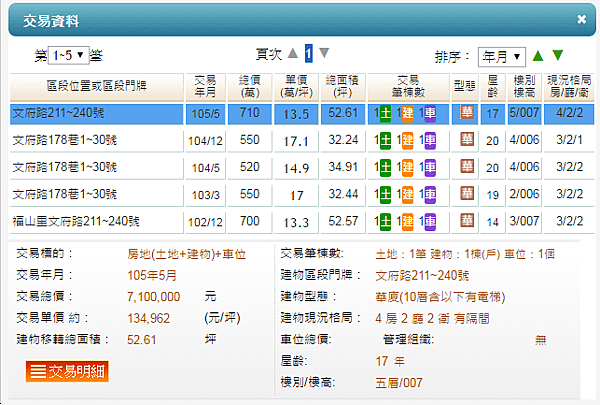Click 交易年月 column header
This screenshot has height=405, width=600.
click(x=205, y=87)
